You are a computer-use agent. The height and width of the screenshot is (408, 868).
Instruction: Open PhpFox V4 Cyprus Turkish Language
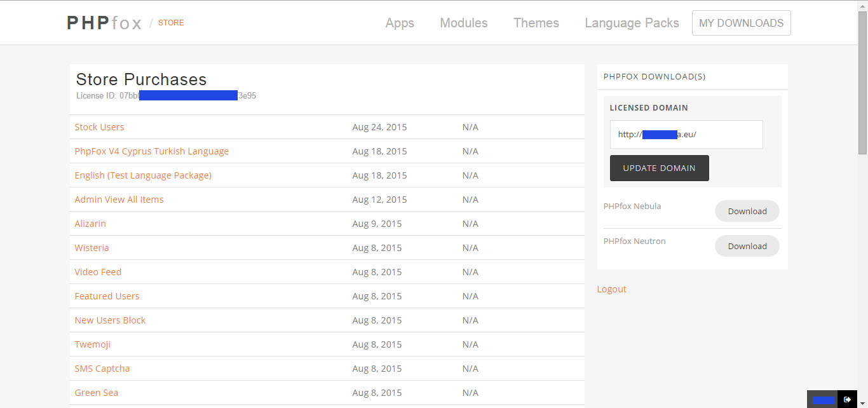tap(152, 151)
